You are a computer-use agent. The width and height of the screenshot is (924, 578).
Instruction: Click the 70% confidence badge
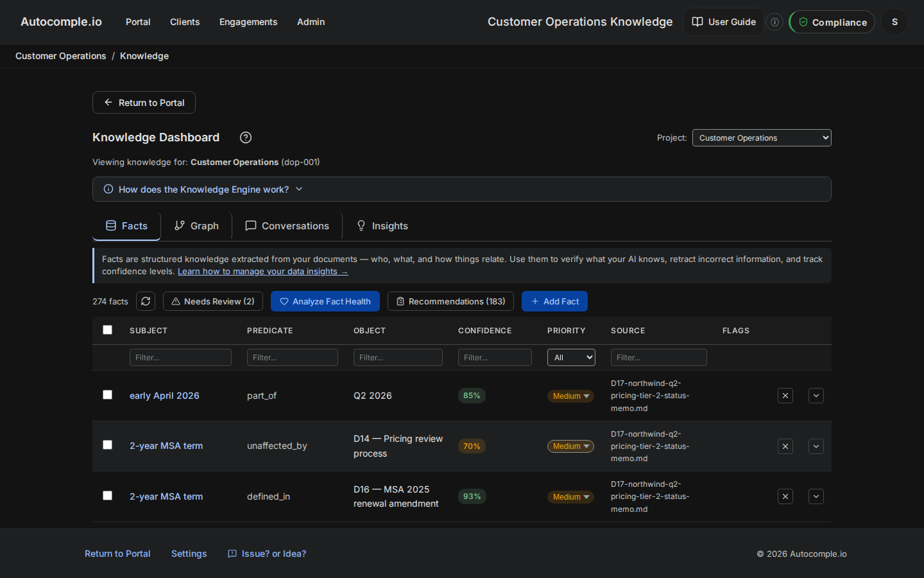[472, 446]
